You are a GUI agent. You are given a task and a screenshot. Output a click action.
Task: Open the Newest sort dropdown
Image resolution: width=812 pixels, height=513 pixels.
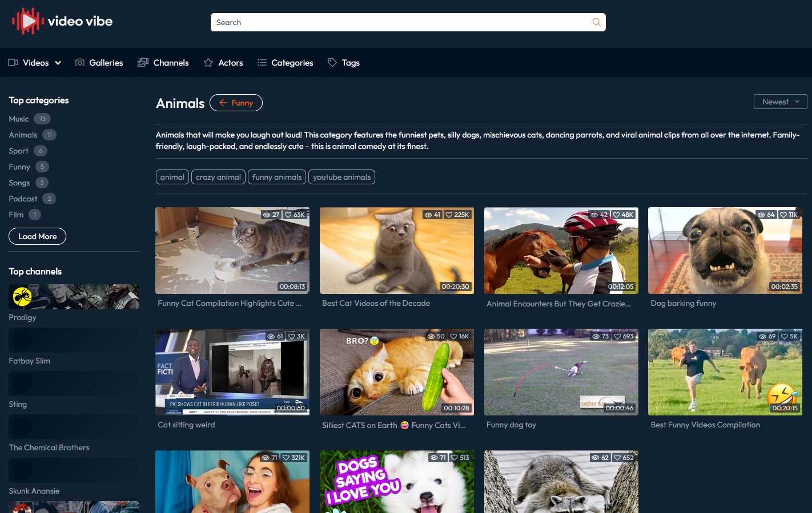780,102
